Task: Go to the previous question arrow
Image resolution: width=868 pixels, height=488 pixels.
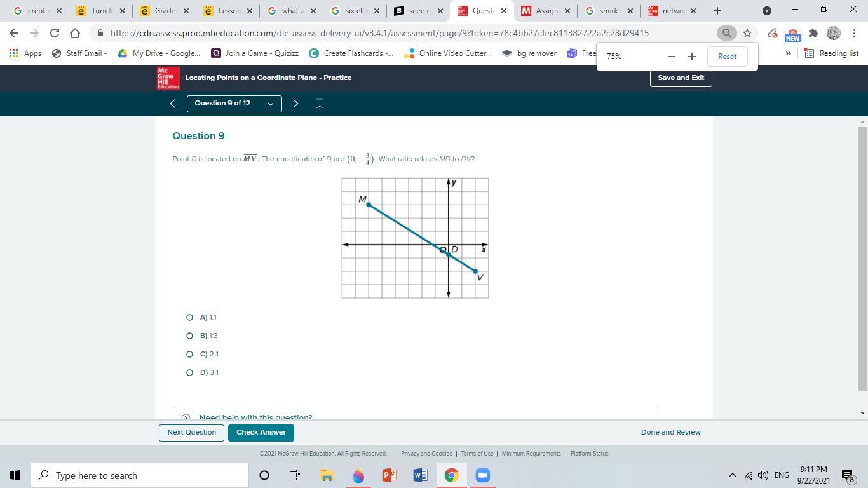Action: [172, 104]
